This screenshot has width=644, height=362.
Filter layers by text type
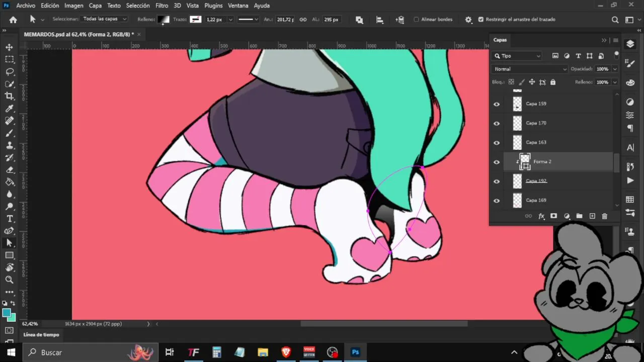coord(578,56)
